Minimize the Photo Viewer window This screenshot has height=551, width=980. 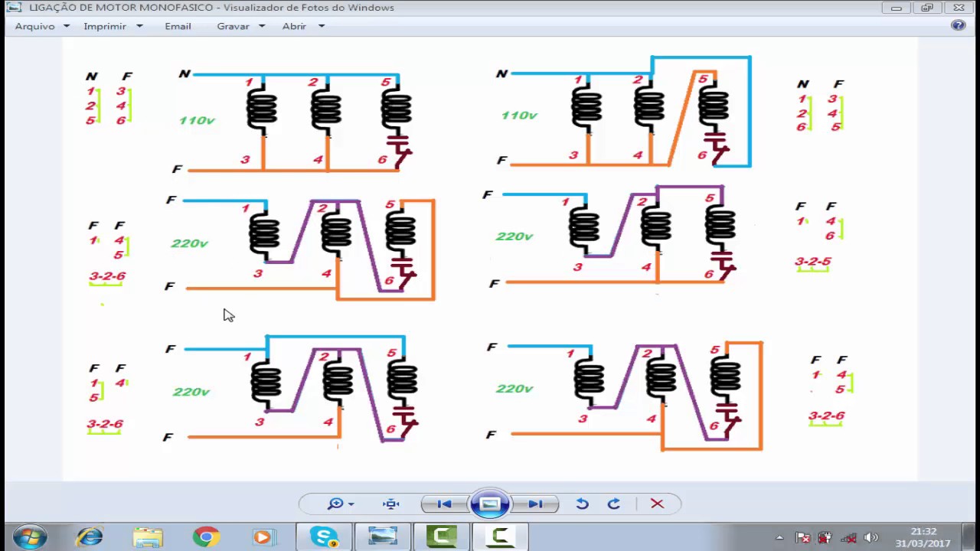coord(896,8)
